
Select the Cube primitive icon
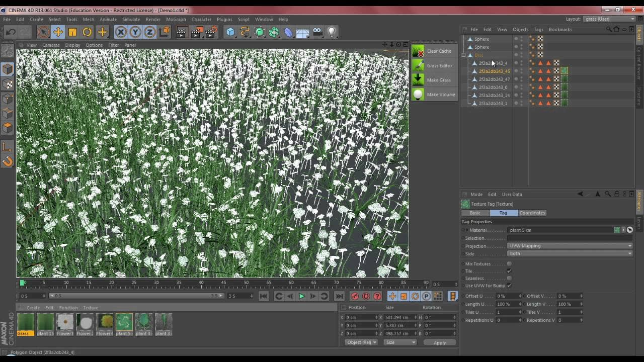coord(229,32)
